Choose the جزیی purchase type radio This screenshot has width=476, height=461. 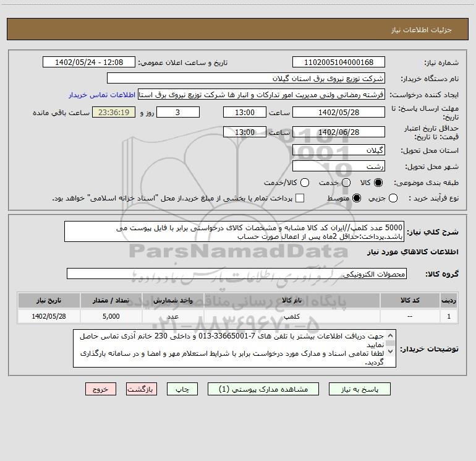pos(393,198)
